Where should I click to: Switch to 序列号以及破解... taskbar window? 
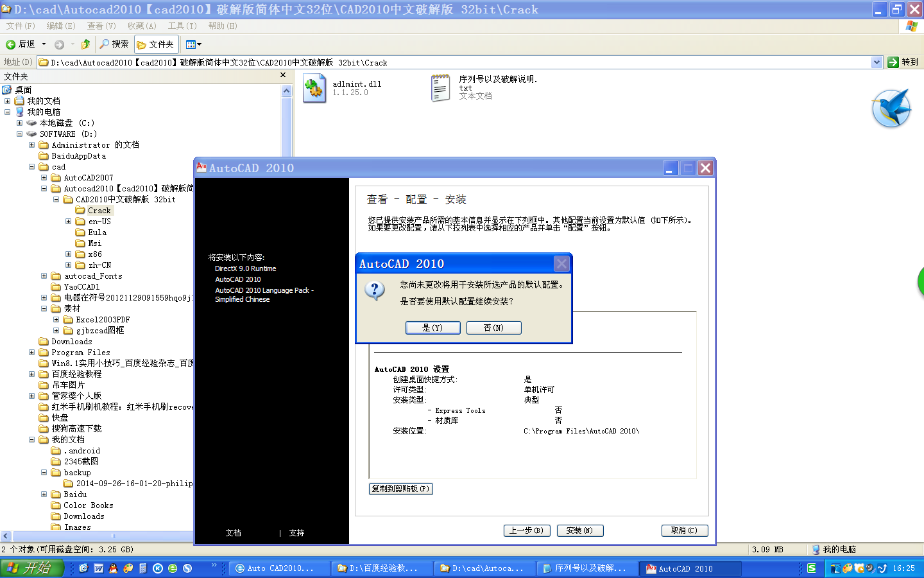point(588,568)
